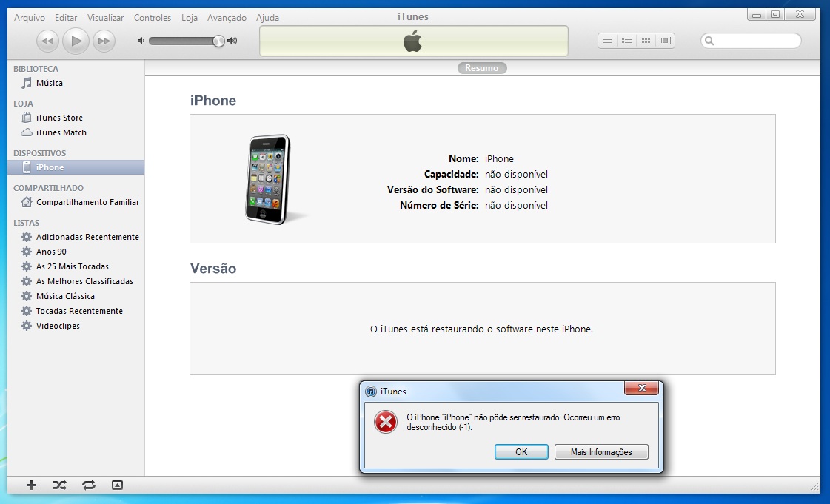Click the previous track rewind button
The image size is (830, 504).
pyautogui.click(x=47, y=41)
